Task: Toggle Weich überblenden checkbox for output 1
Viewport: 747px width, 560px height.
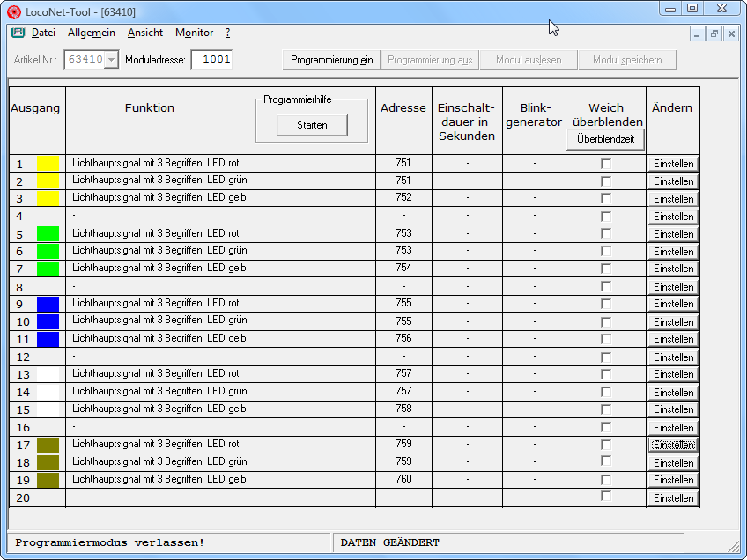Action: point(606,164)
